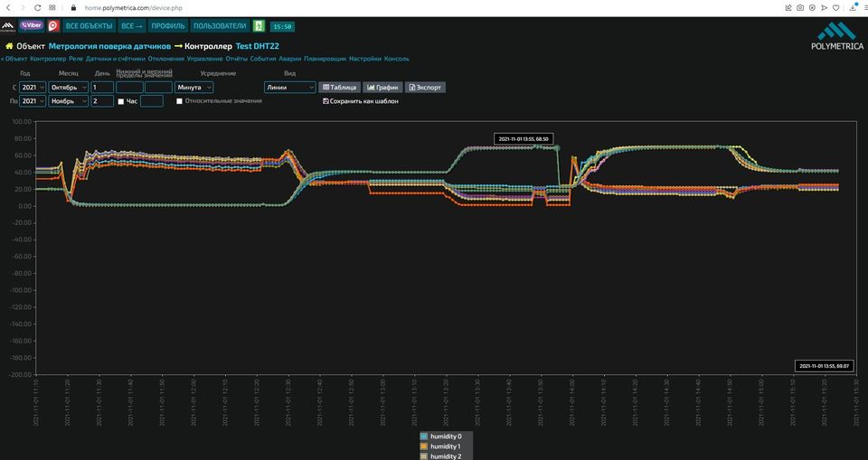Click the small Polymetrica logo at top left
The height and width of the screenshot is (460, 868).
coord(8,26)
